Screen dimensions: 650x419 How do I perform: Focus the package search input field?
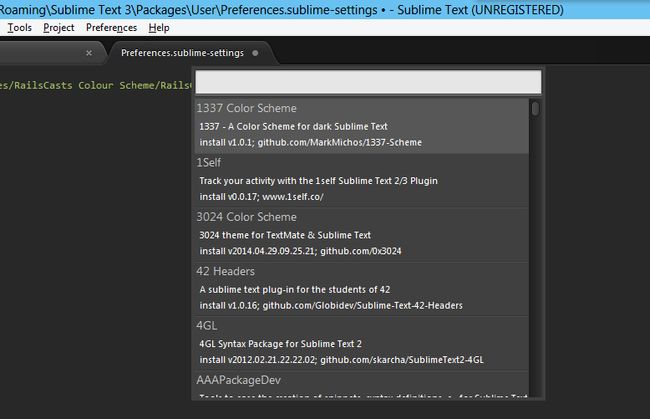(368, 82)
